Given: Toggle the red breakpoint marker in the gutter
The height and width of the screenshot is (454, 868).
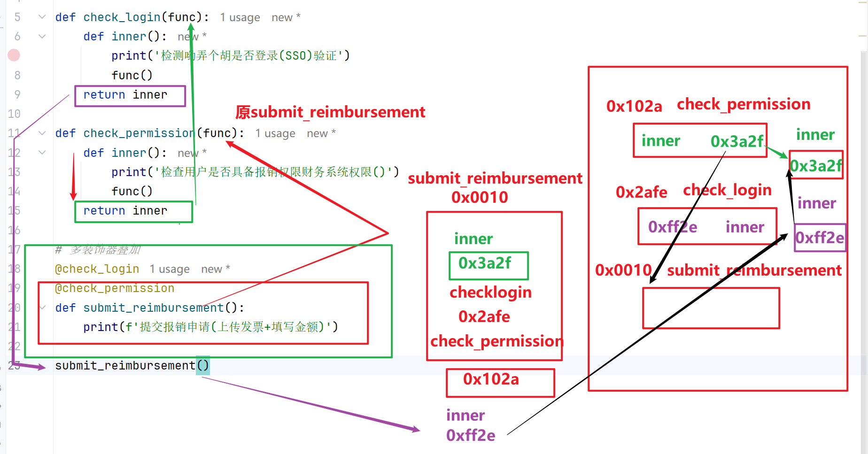Looking at the screenshot, I should [x=14, y=55].
